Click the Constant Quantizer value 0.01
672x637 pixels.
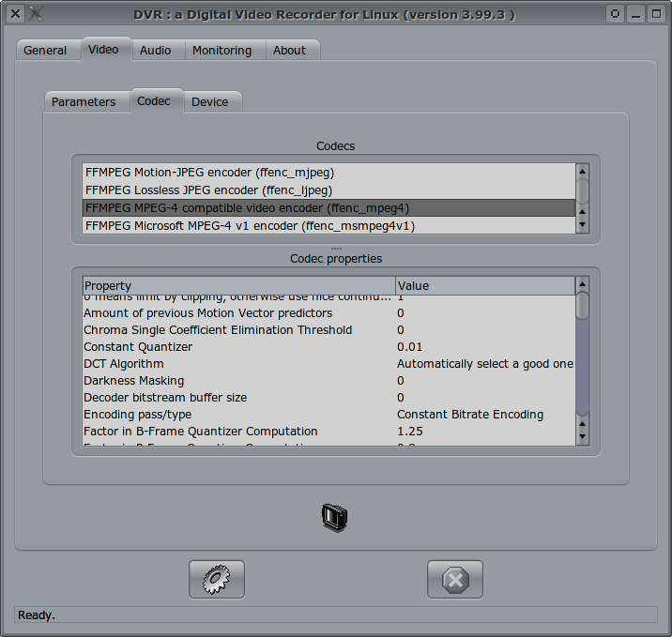410,346
